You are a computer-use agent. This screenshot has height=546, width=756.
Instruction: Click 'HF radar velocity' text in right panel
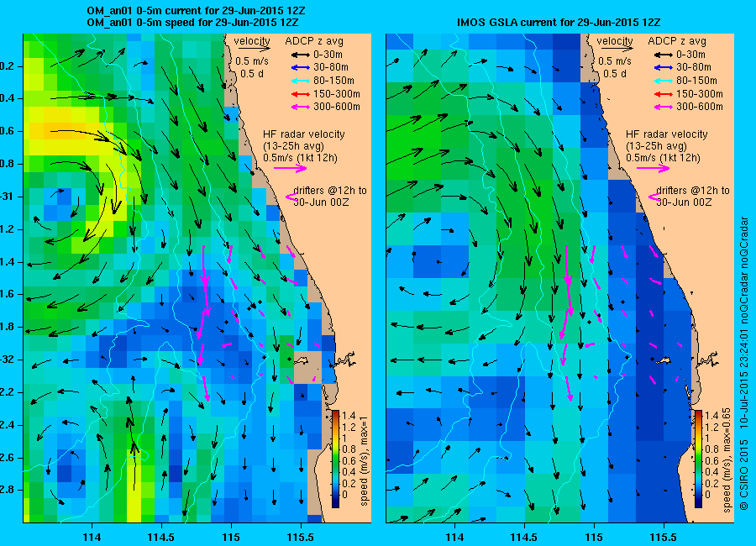tap(667, 134)
